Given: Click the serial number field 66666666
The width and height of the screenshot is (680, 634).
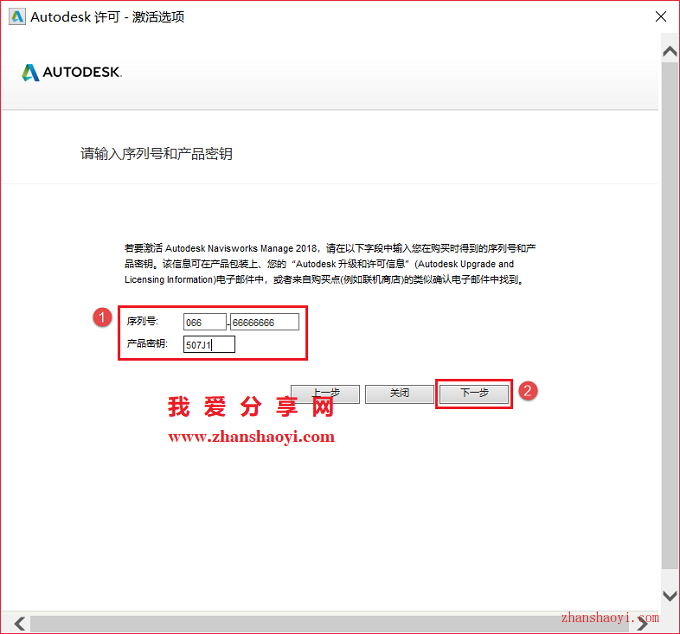Looking at the screenshot, I should [x=265, y=322].
